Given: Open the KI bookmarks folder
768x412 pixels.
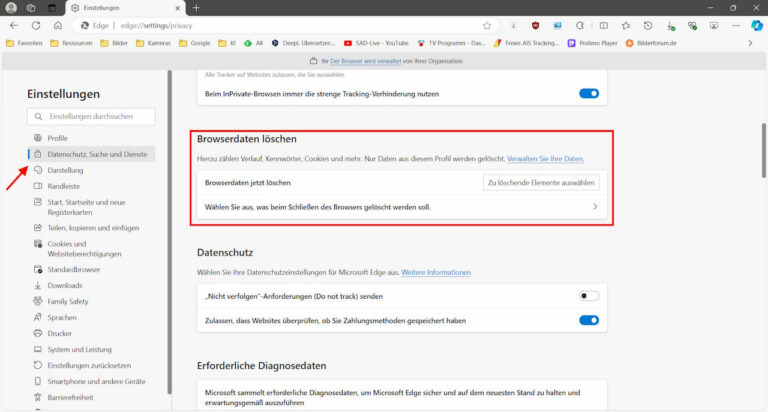Looking at the screenshot, I should click(x=227, y=43).
